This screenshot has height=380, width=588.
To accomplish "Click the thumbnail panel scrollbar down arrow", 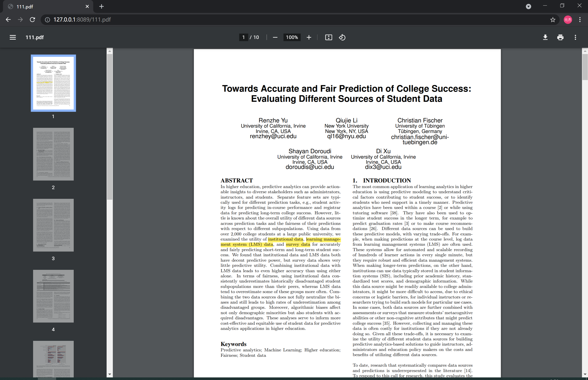I will tap(110, 374).
